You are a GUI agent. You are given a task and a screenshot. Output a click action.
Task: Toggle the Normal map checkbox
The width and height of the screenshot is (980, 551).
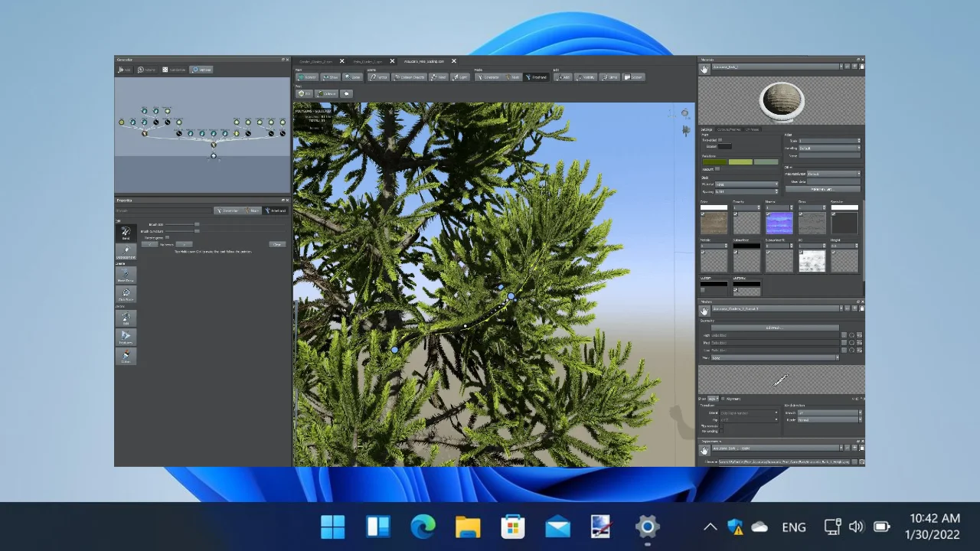[x=768, y=214]
